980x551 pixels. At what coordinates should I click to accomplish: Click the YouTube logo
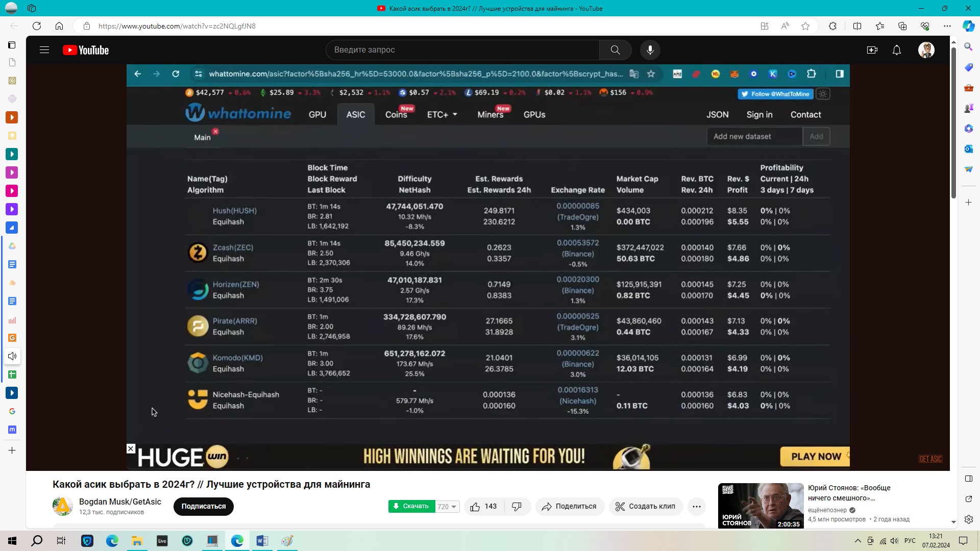click(86, 50)
